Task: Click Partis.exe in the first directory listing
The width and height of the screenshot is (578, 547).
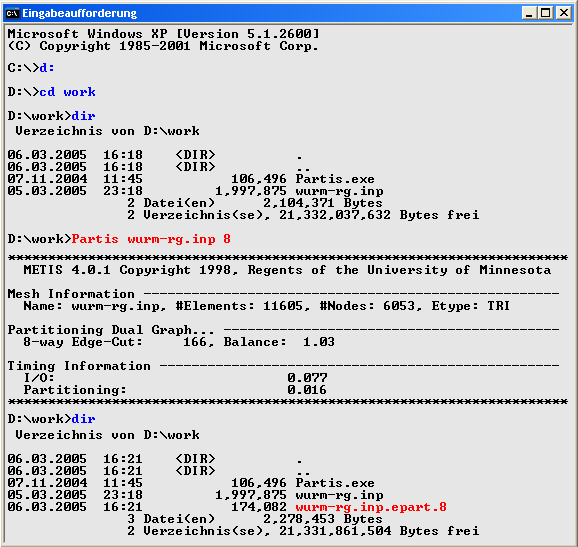Action: [x=335, y=179]
